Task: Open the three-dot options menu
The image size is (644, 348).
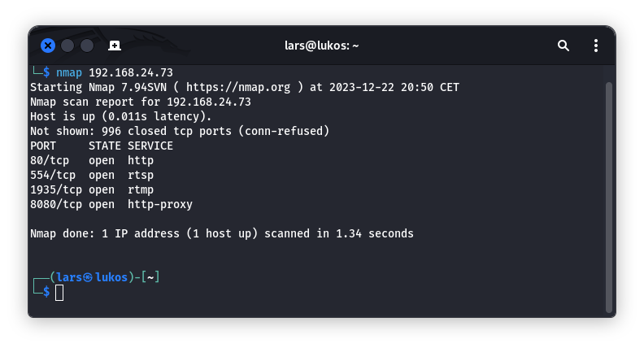Action: (x=595, y=46)
